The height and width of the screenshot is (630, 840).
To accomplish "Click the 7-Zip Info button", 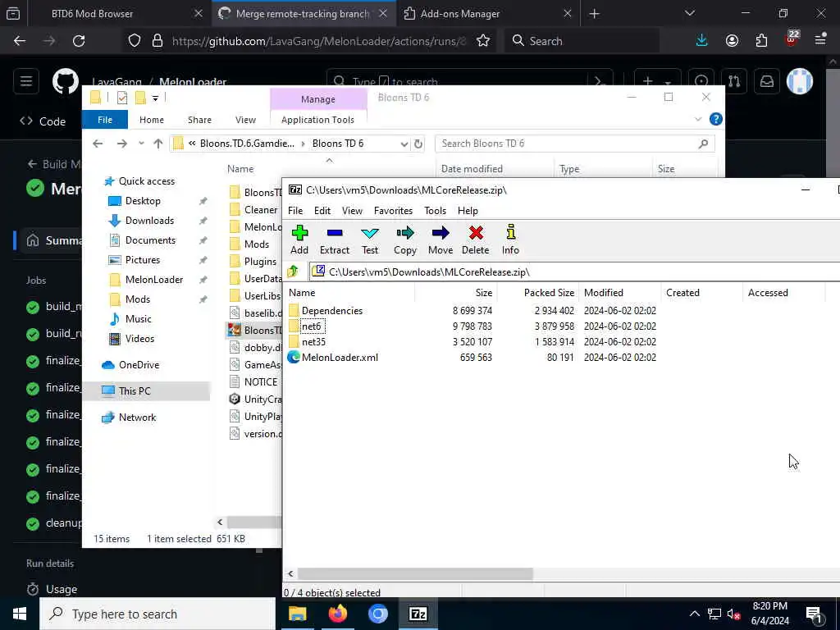I will point(510,240).
